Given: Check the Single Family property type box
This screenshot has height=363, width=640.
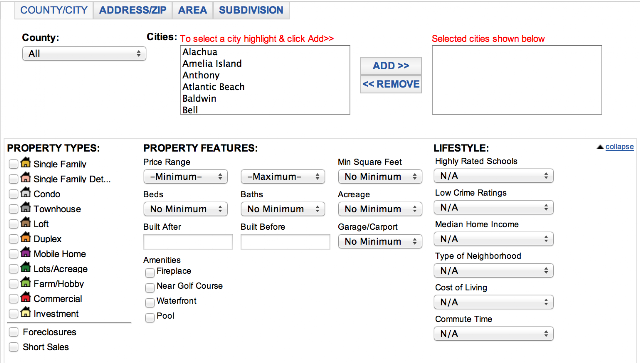Looking at the screenshot, I should pyautogui.click(x=13, y=164).
